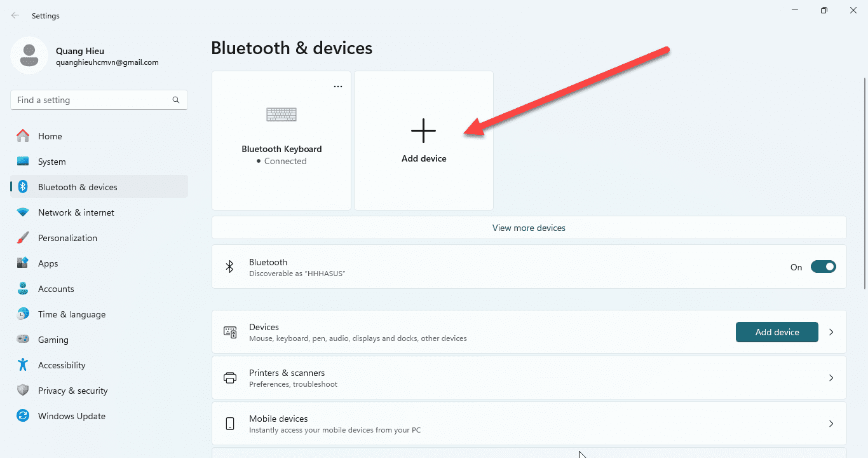Open Network & internet settings

tap(76, 212)
